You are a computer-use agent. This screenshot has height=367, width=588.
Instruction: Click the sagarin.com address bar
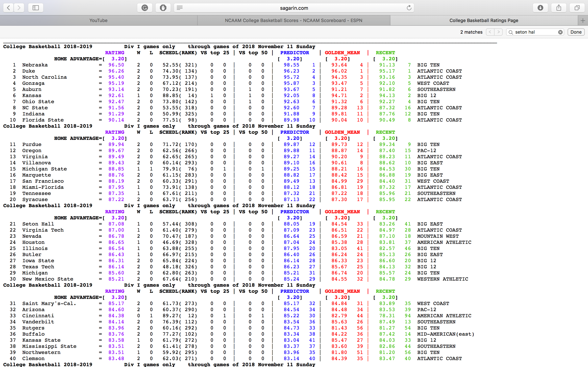click(x=294, y=8)
